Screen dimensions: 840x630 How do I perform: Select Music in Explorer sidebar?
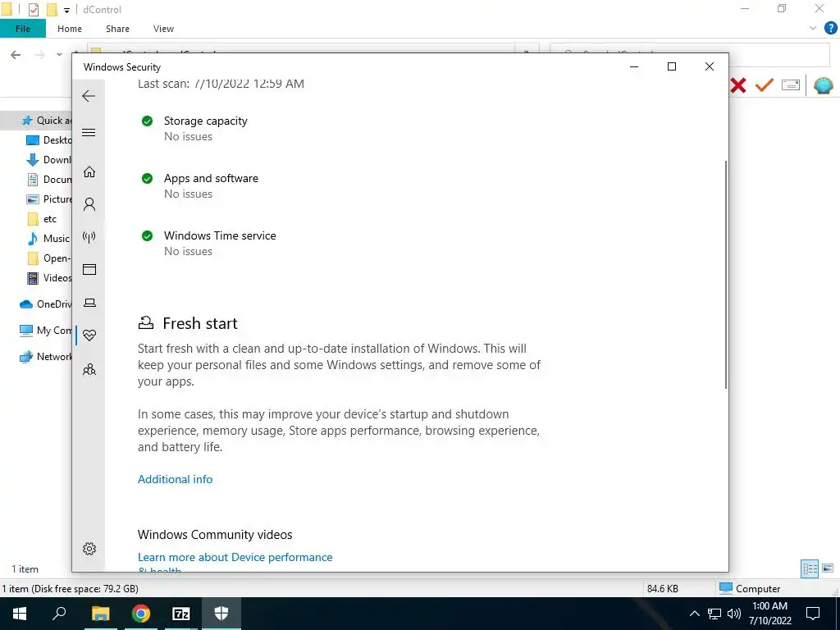click(x=48, y=239)
